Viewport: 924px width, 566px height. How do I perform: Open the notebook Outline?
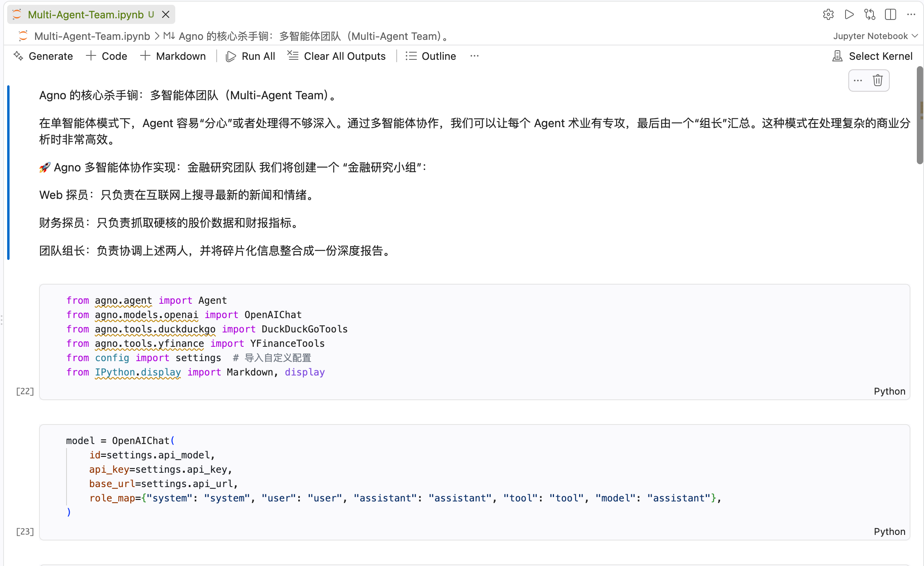coord(431,56)
